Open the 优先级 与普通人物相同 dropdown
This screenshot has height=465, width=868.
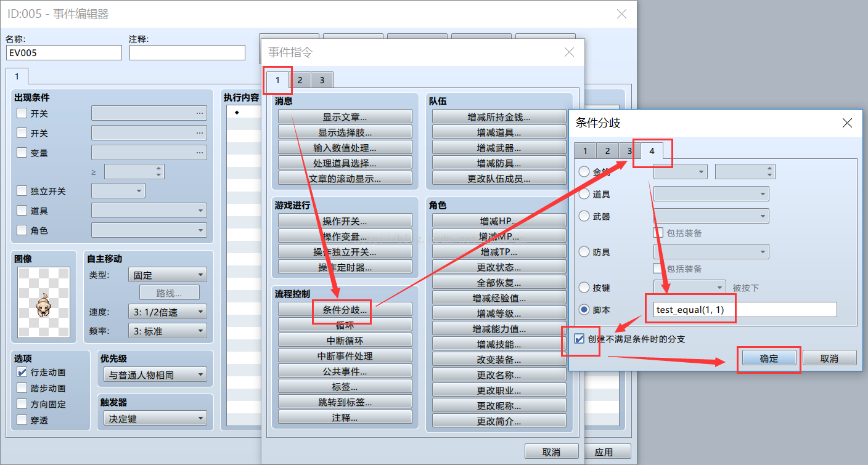click(155, 374)
